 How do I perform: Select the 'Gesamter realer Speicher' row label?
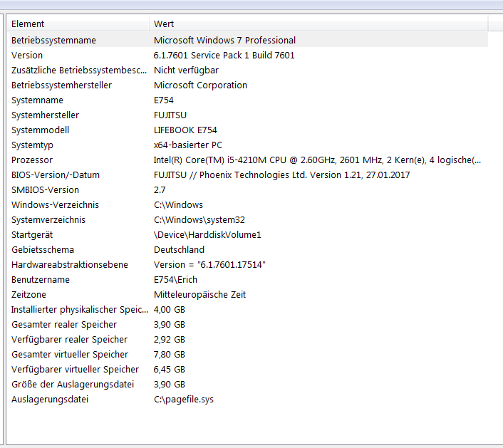click(64, 325)
